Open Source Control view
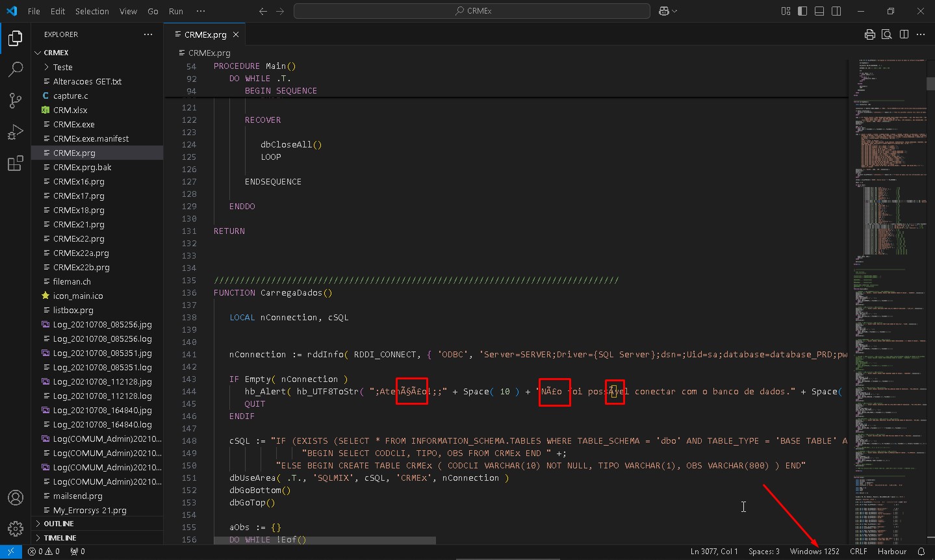The height and width of the screenshot is (560, 935). [16, 100]
